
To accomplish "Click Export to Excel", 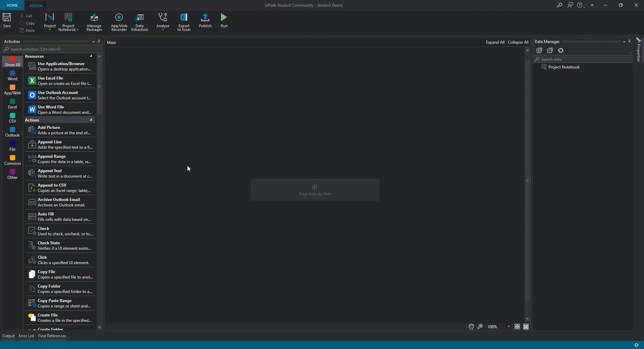I will [184, 22].
